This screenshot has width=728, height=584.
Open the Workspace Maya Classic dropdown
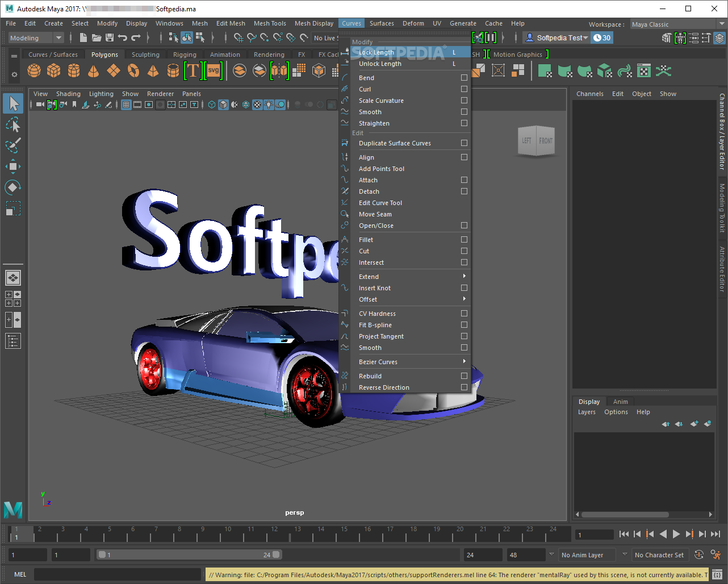pyautogui.click(x=679, y=24)
